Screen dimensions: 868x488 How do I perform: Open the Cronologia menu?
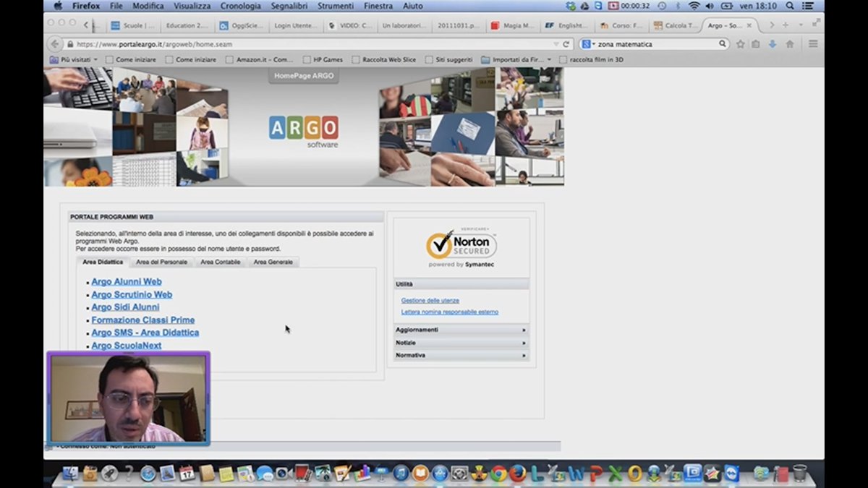(241, 6)
